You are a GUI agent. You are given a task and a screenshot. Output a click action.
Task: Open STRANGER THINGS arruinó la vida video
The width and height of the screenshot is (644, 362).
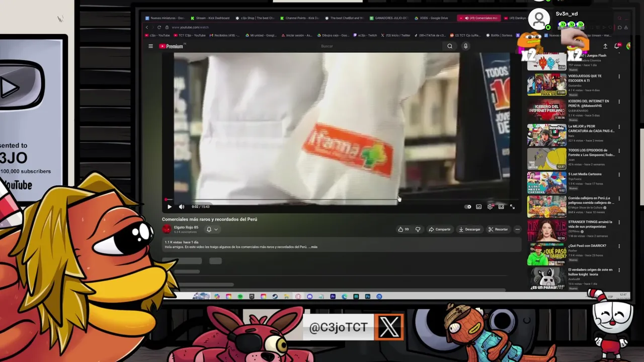click(x=546, y=230)
